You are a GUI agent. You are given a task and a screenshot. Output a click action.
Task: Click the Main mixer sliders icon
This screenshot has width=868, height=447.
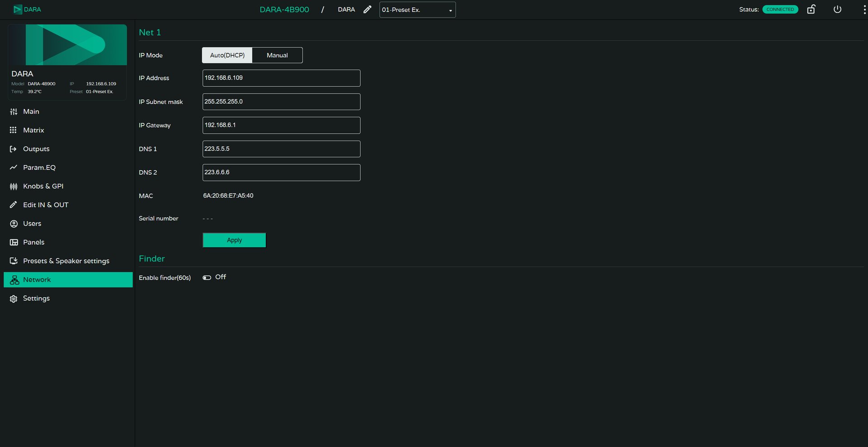[14, 112]
